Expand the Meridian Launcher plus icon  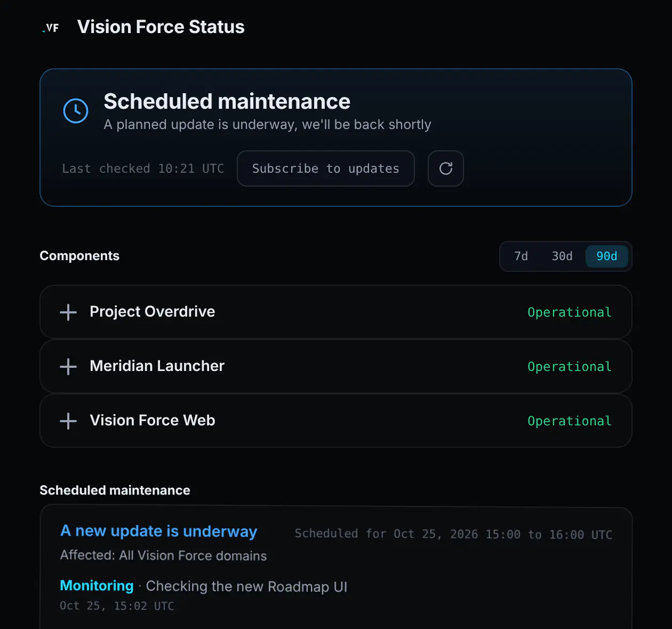click(x=68, y=366)
